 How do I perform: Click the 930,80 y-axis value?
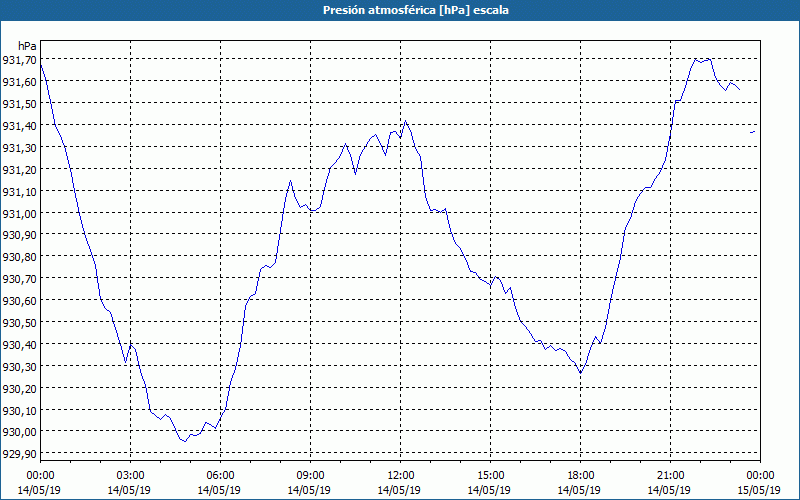[19, 257]
